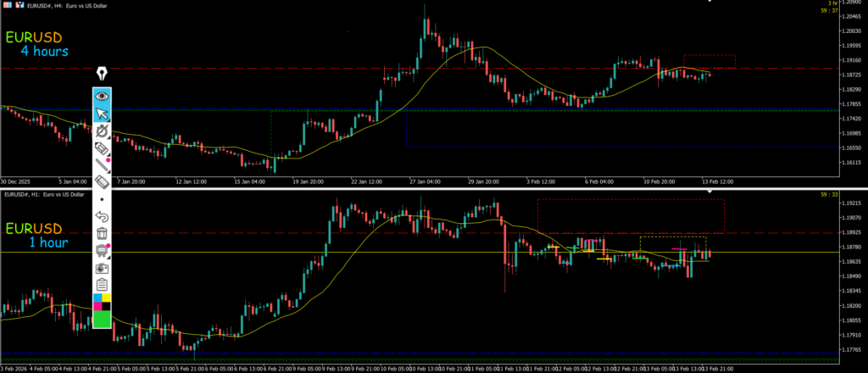Click the trash delete icon
868x373 pixels.
102,233
